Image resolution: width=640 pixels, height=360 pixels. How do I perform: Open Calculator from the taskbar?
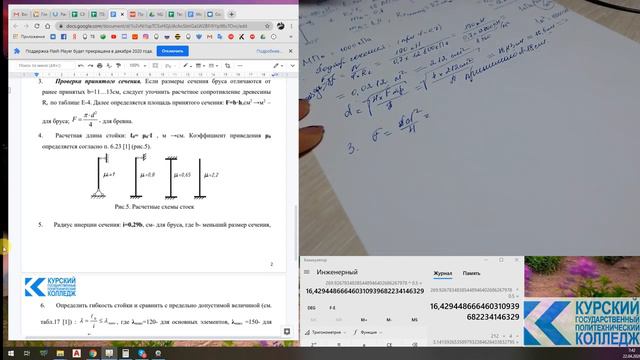click(125, 353)
